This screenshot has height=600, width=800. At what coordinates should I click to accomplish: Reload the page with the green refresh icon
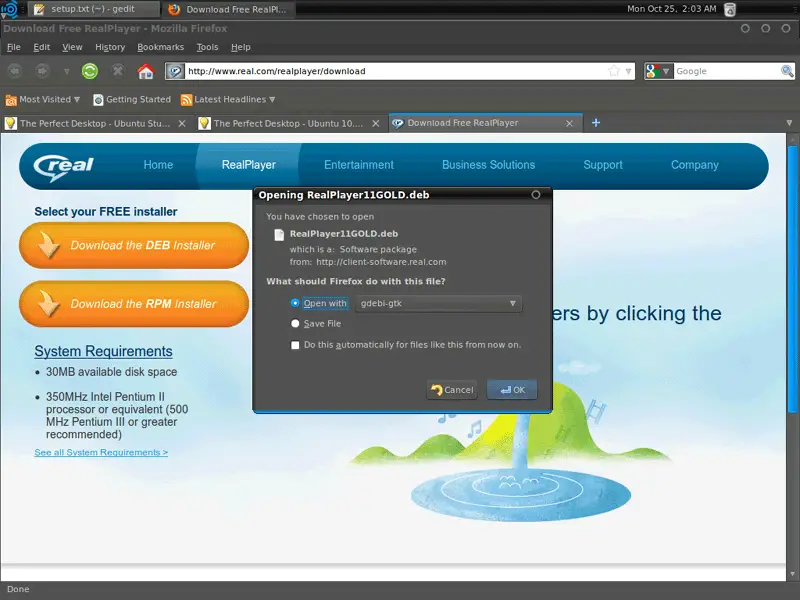tap(90, 71)
